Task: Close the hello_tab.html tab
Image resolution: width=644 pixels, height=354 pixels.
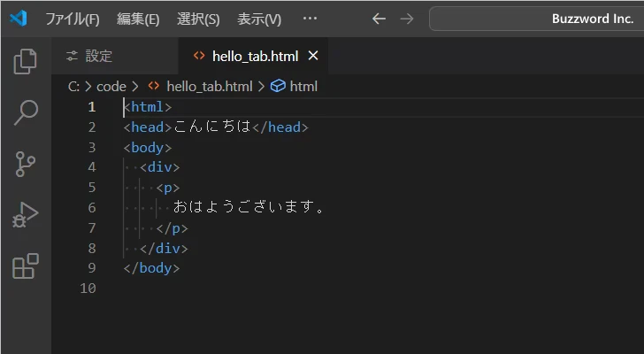Action: [313, 56]
